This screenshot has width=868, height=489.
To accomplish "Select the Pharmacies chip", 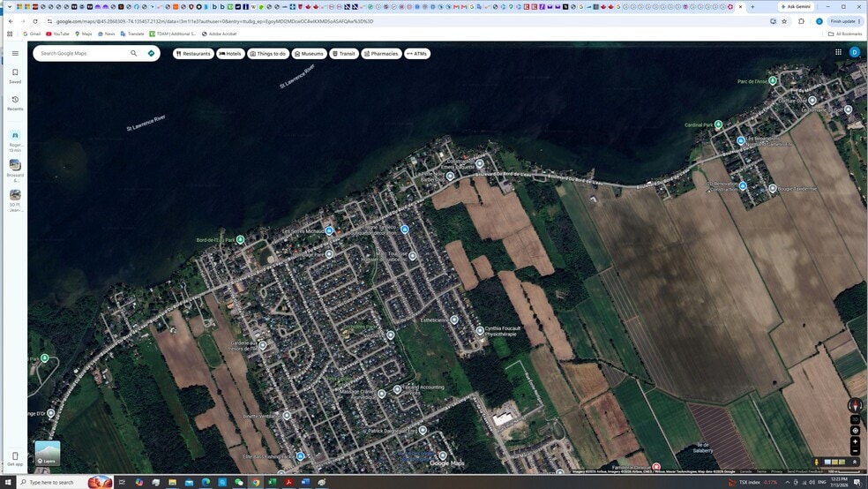I will pos(381,54).
